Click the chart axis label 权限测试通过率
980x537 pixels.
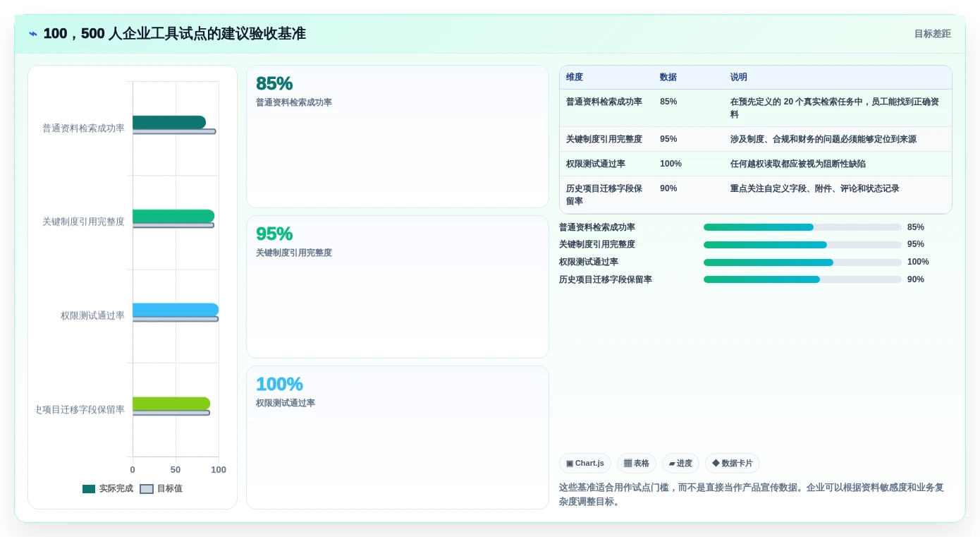point(92,315)
